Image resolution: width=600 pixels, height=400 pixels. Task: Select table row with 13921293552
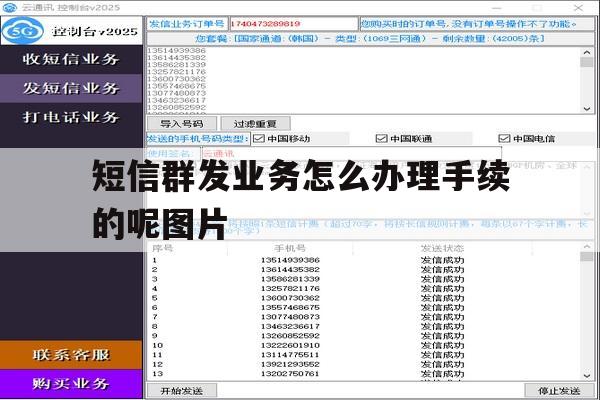click(x=364, y=364)
